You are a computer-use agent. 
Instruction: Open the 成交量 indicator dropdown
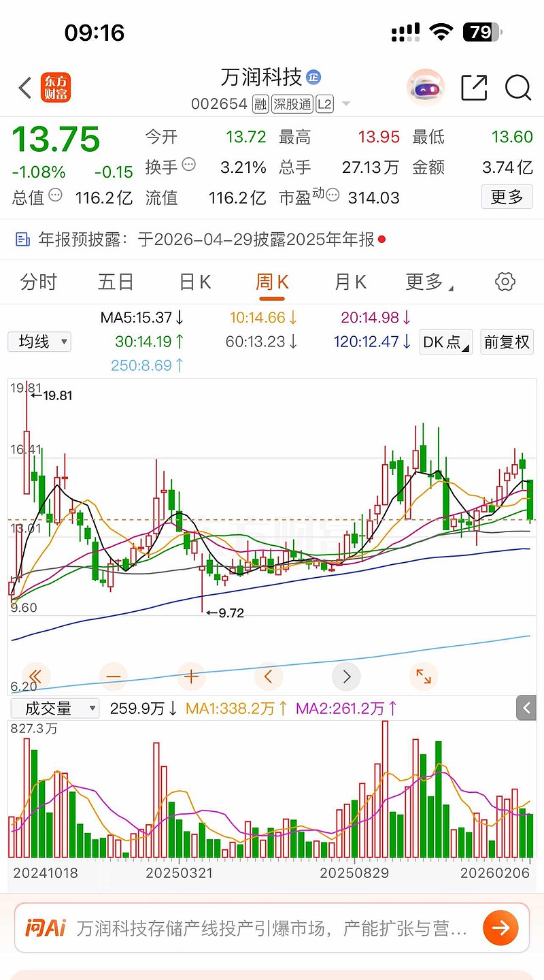click(x=54, y=708)
